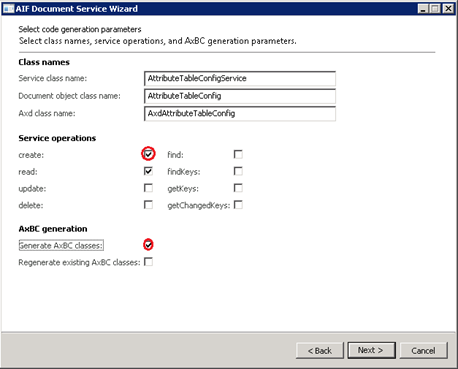Screen dimensions: 458x369
Task: Cancel the AIF Document Service Wizard
Action: pyautogui.click(x=423, y=351)
